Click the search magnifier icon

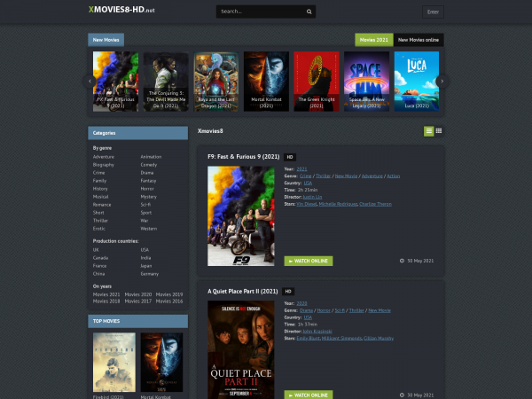click(309, 12)
